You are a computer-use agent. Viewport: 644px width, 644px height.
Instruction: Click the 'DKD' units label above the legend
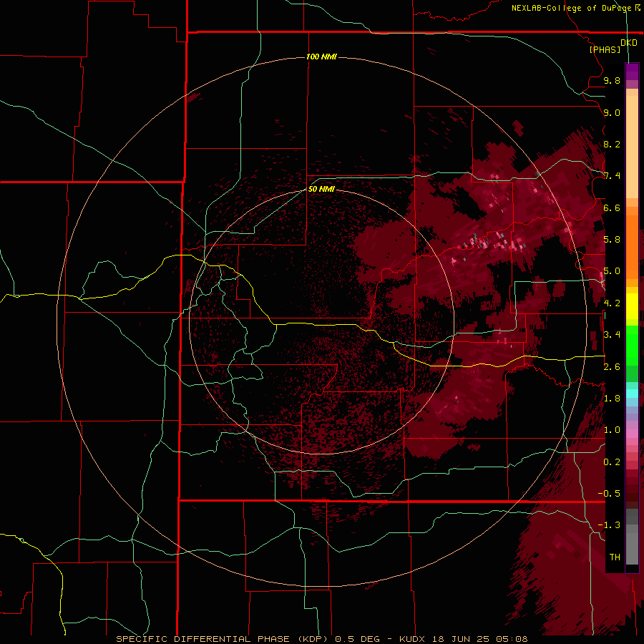pos(629,42)
